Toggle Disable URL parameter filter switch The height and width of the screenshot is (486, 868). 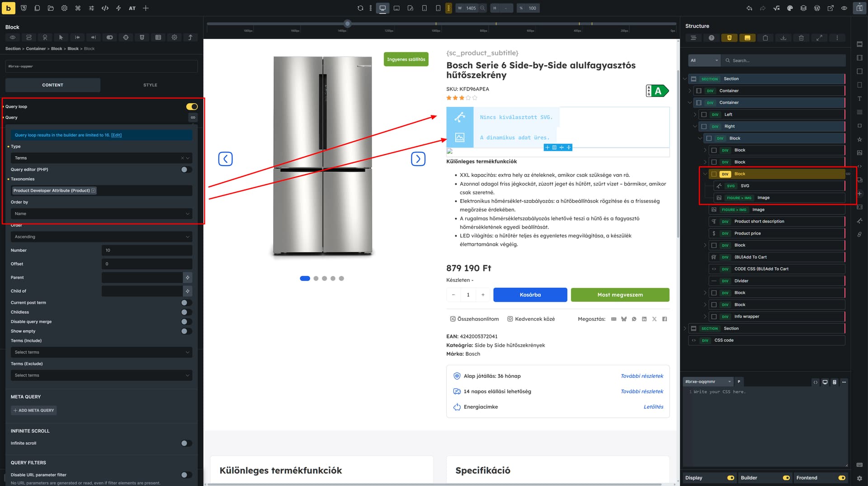(x=186, y=475)
